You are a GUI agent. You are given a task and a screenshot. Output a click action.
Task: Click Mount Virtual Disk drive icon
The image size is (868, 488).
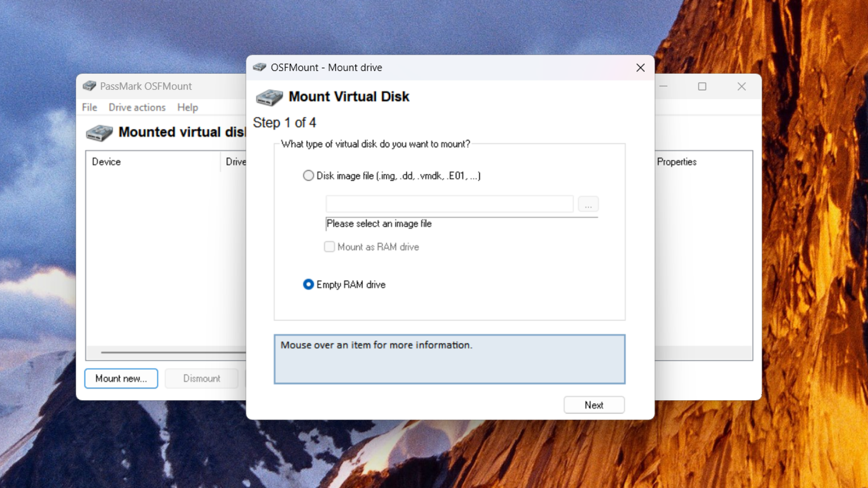(269, 97)
